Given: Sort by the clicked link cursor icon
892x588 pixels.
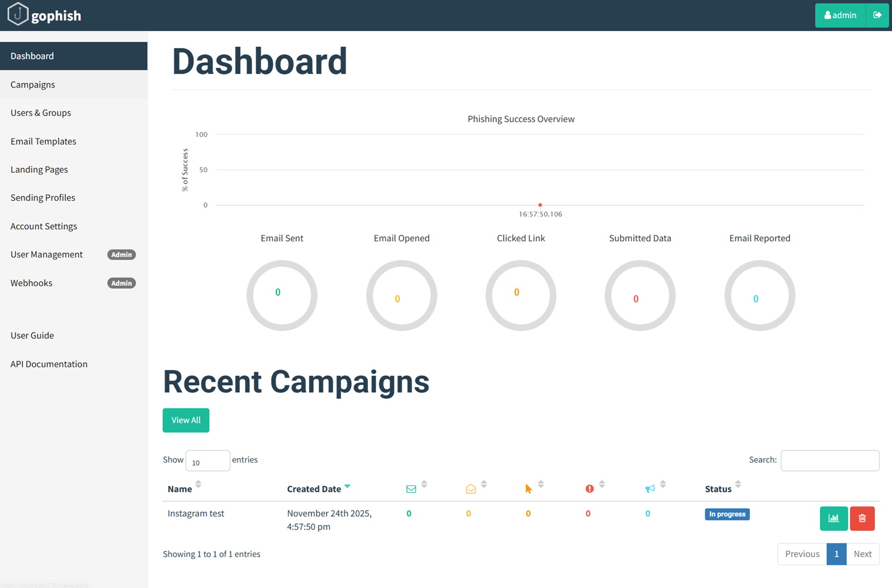Looking at the screenshot, I should [x=529, y=489].
